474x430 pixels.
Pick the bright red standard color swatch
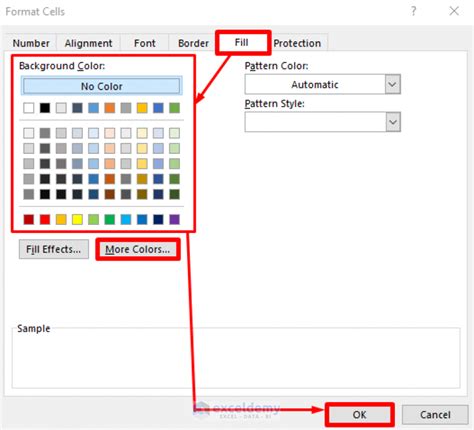[45, 219]
